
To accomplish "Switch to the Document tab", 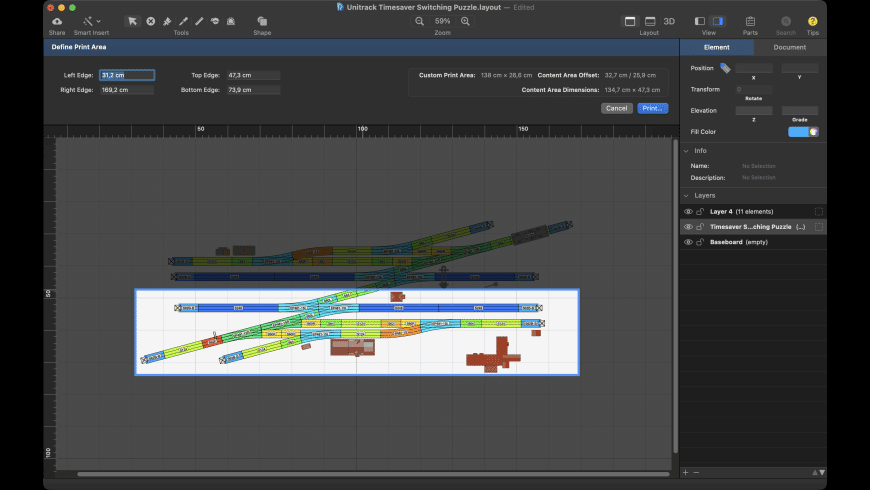I will 790,47.
